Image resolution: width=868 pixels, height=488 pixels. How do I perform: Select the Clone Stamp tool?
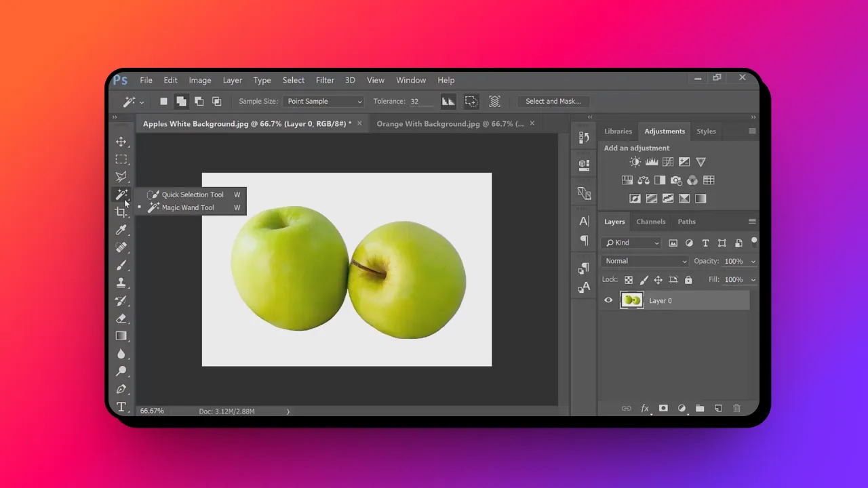pyautogui.click(x=122, y=283)
